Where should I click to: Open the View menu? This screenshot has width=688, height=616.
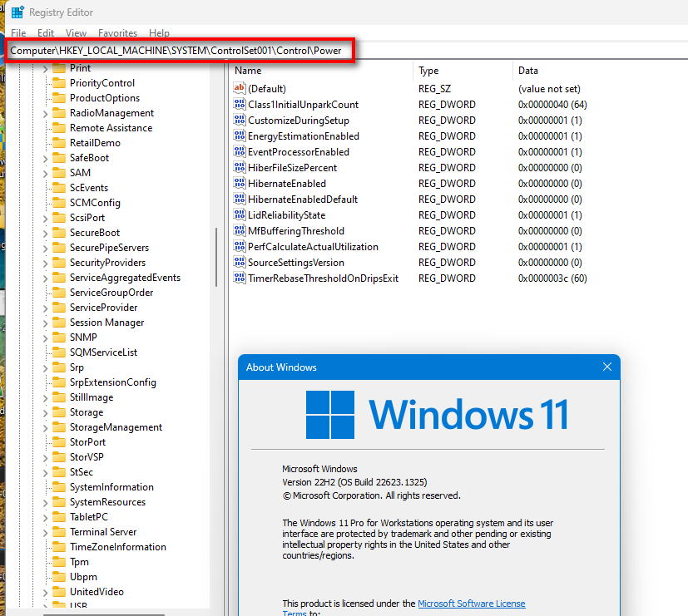(76, 33)
